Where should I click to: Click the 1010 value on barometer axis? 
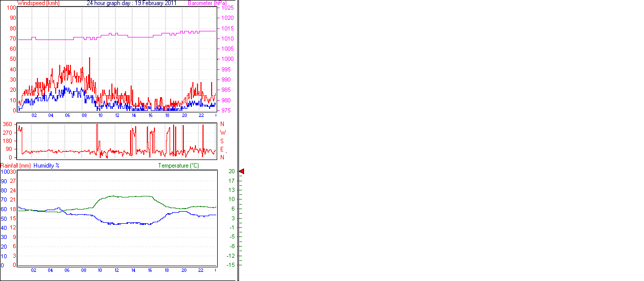(x=227, y=38)
